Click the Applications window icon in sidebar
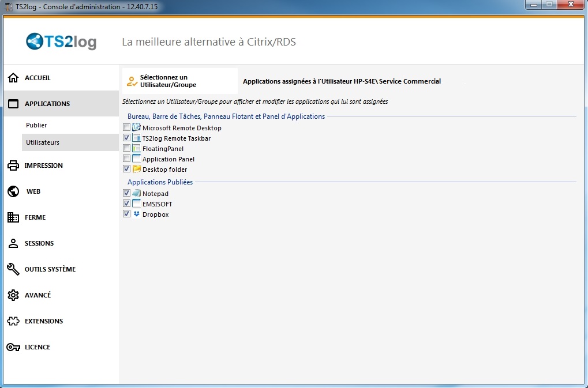Image resolution: width=588 pixels, height=388 pixels. (x=13, y=104)
